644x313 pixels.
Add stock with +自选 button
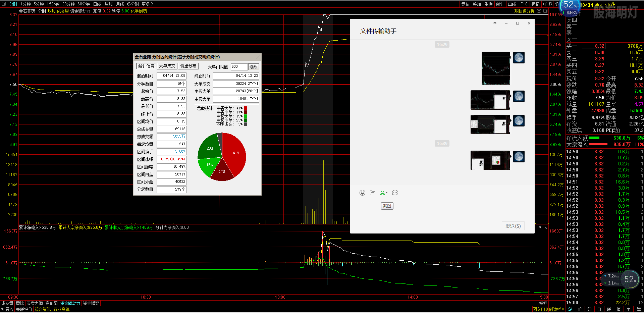[547, 4]
